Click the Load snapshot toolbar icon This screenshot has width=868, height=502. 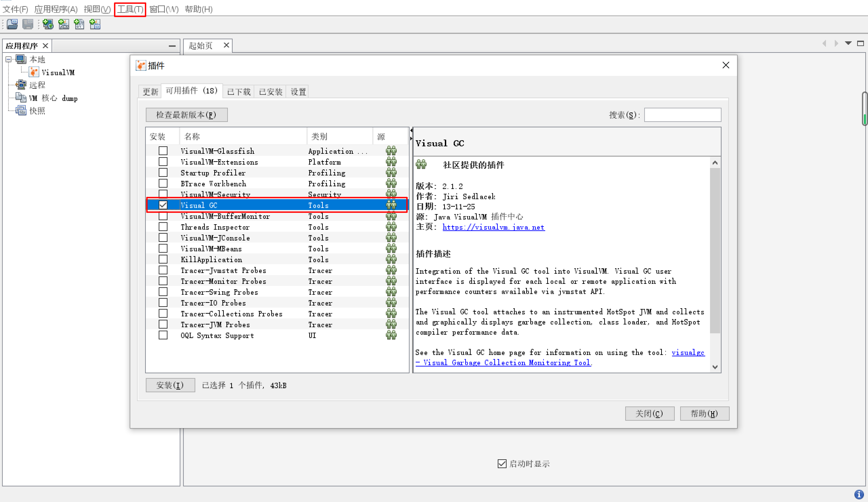13,24
